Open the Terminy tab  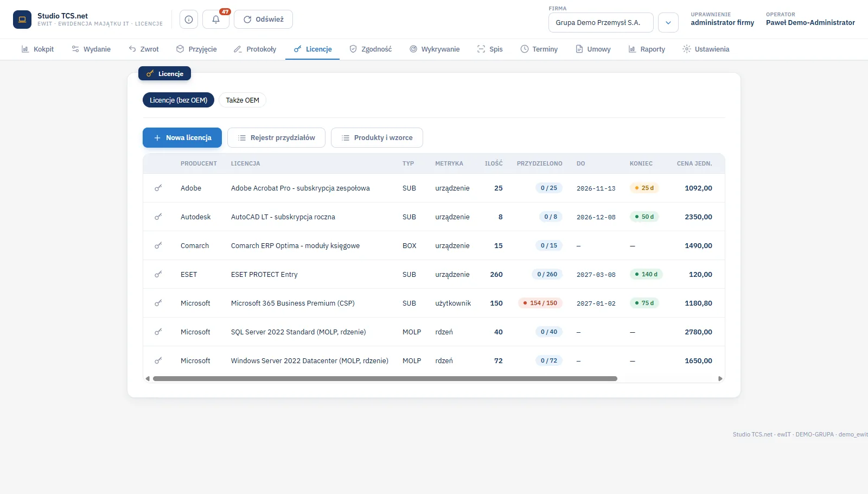pyautogui.click(x=539, y=49)
